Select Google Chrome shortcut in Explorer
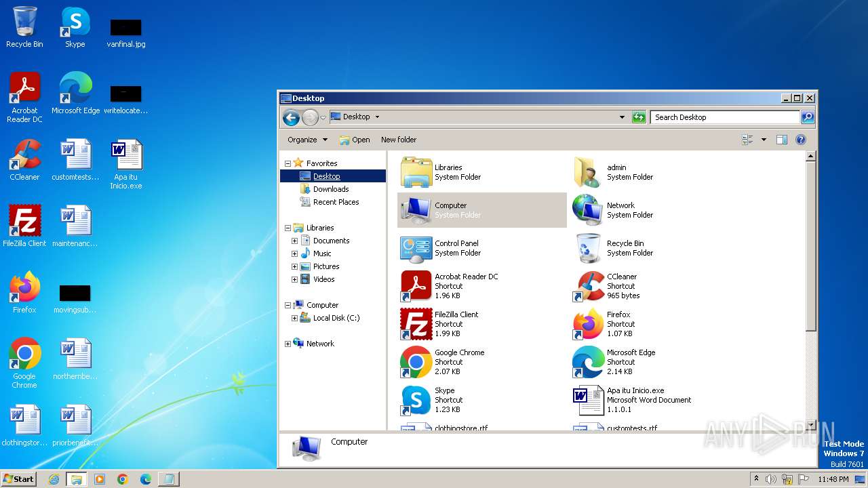The width and height of the screenshot is (868, 488). pos(416,362)
